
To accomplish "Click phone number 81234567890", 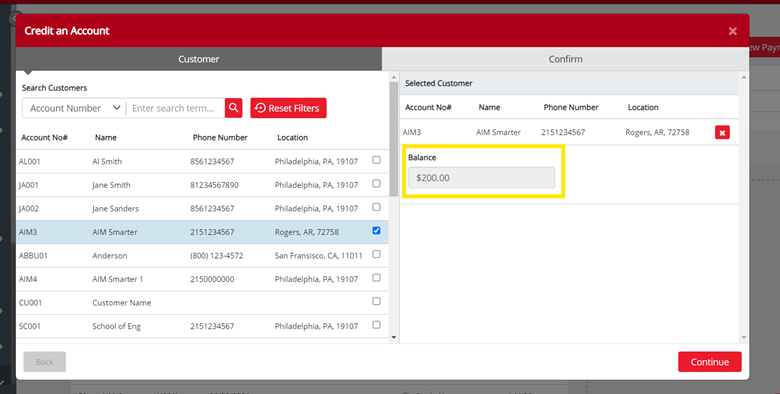I will (214, 185).
